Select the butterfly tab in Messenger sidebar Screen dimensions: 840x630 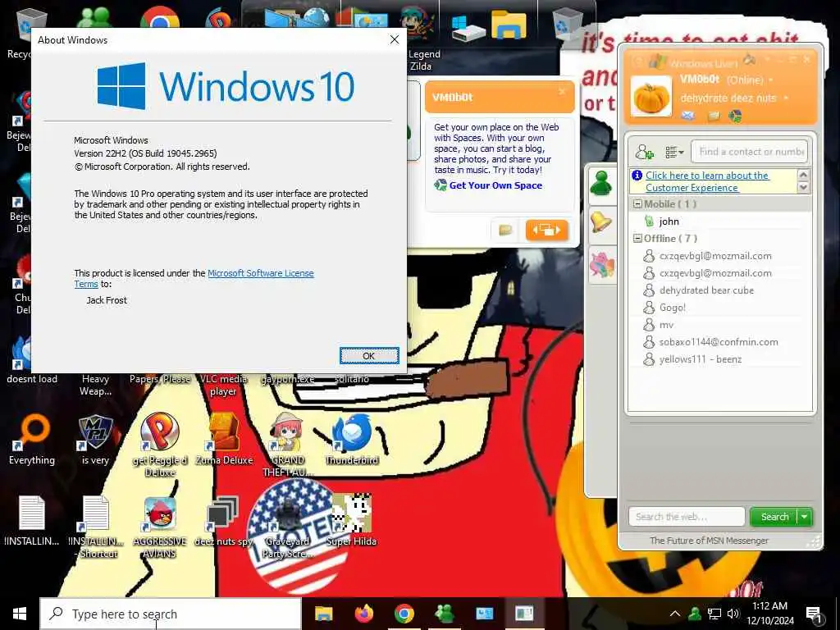601,266
